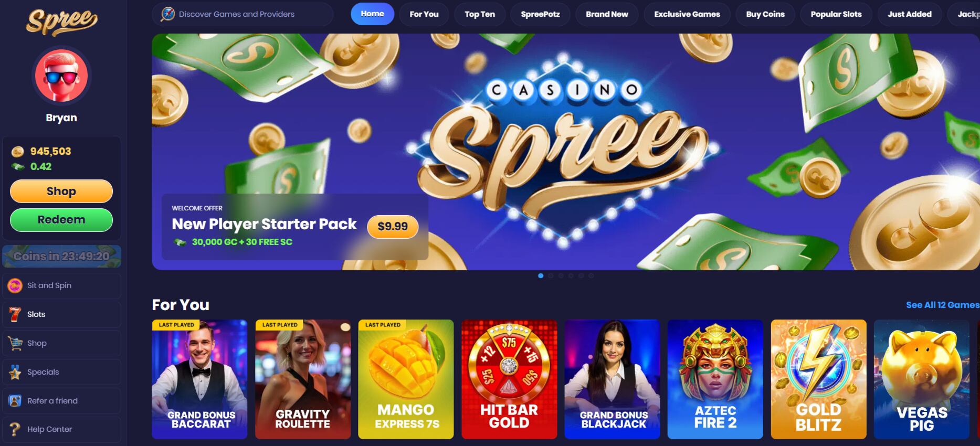Click the Refer a friend icon
Screen dimensions: 980x446
[x=15, y=401]
